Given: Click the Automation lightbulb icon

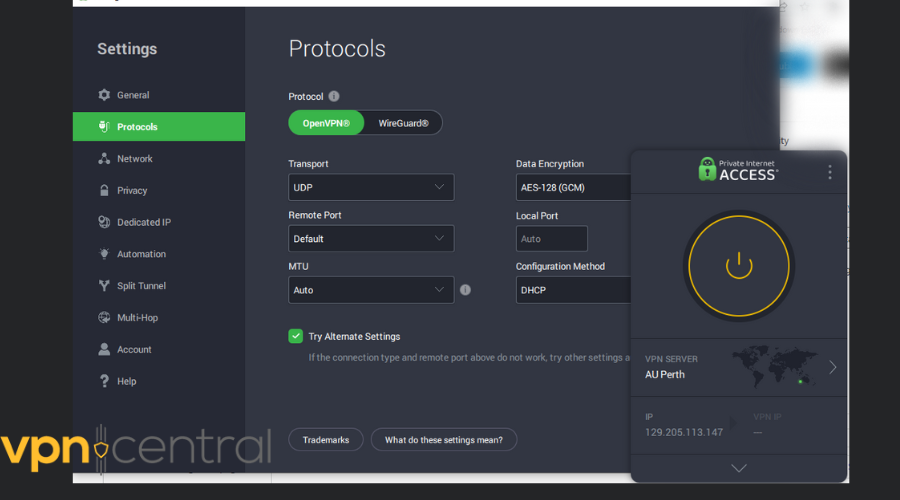Looking at the screenshot, I should (x=104, y=254).
